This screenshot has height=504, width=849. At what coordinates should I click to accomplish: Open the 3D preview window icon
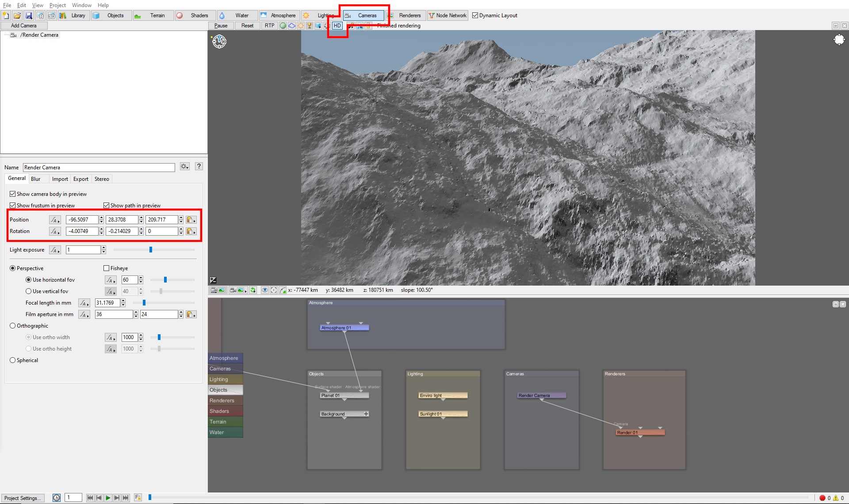click(x=52, y=15)
